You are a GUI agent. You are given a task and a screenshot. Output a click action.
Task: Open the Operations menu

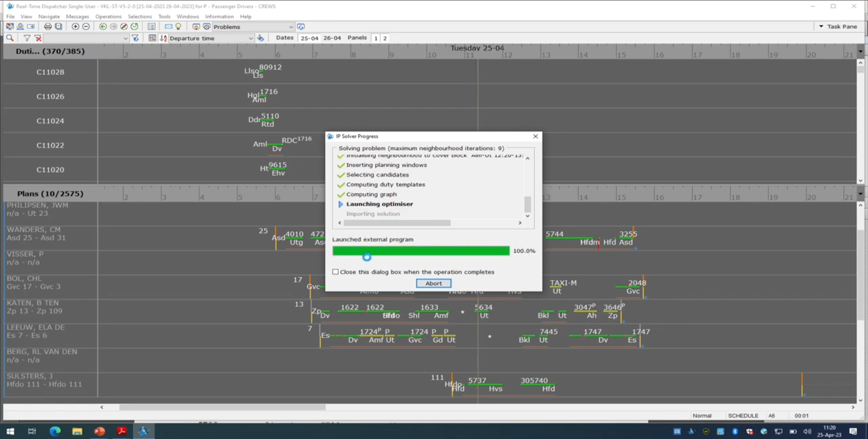point(108,17)
